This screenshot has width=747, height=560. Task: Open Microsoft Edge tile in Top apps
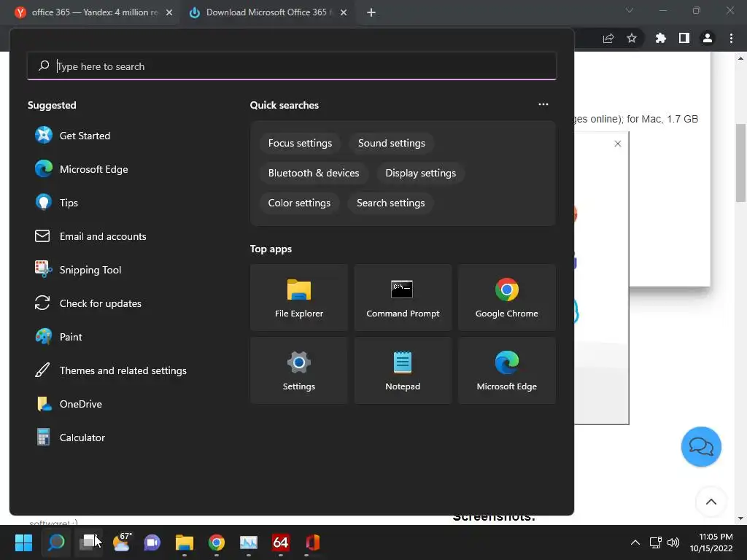click(x=506, y=370)
